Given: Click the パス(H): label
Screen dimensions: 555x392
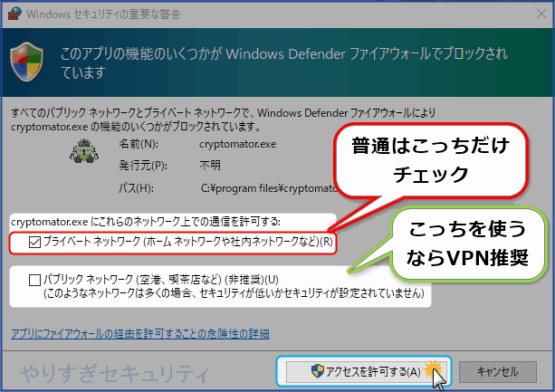Looking at the screenshot, I should point(137,188).
